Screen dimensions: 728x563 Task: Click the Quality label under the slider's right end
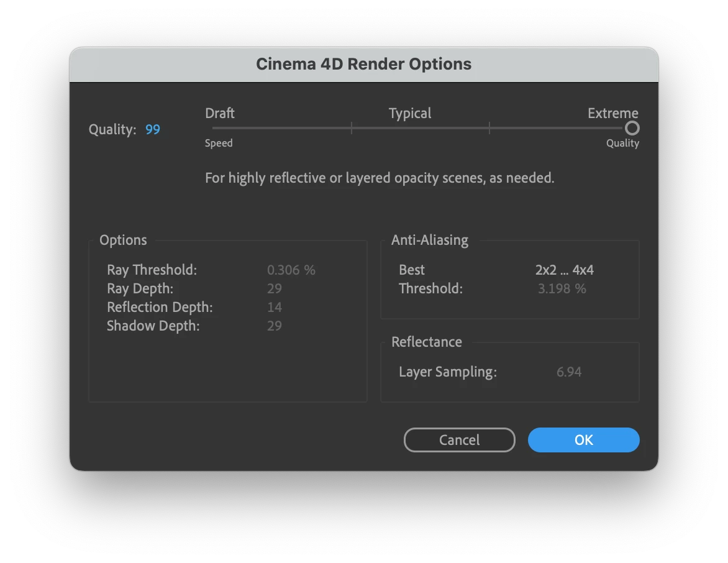pos(622,143)
